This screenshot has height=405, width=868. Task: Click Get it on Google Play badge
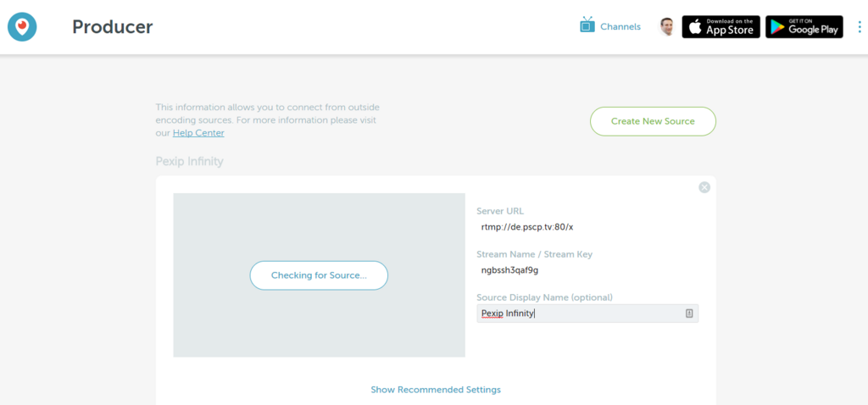[x=804, y=26]
